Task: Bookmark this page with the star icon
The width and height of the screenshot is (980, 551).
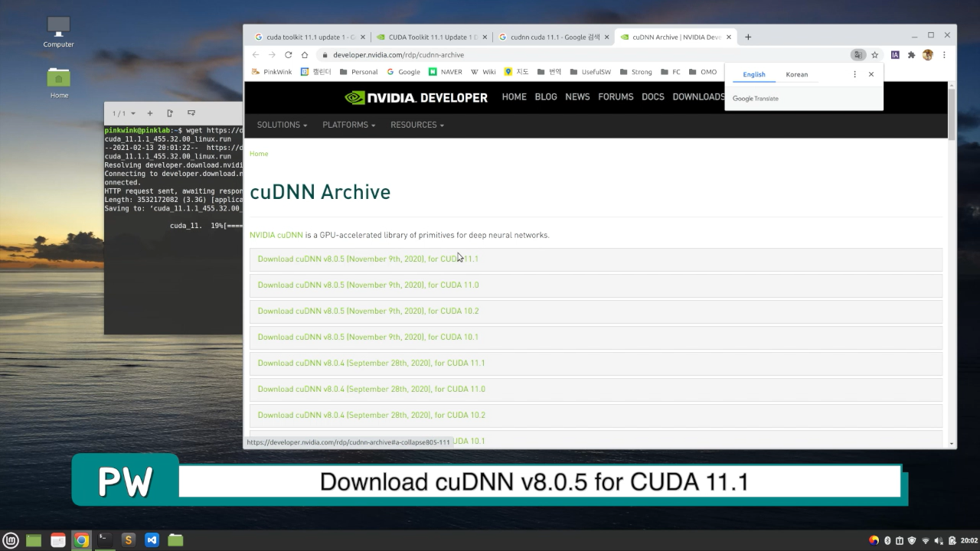Action: 874,55
